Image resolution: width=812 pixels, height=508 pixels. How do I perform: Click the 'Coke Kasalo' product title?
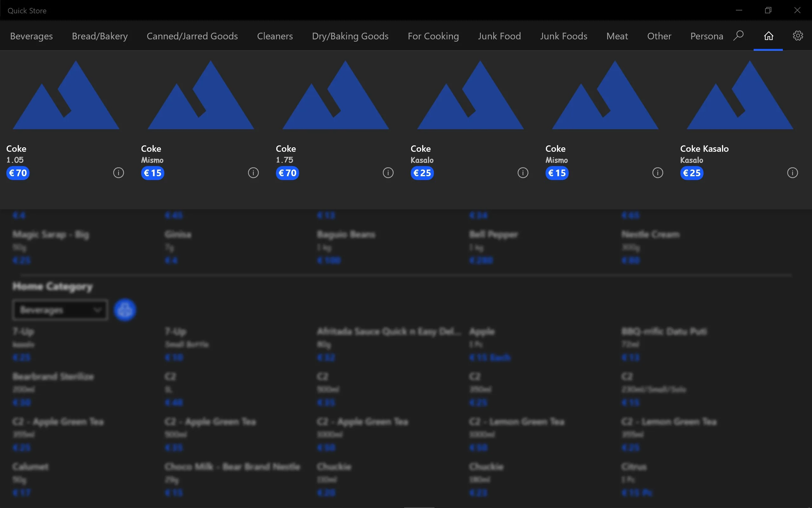click(704, 149)
